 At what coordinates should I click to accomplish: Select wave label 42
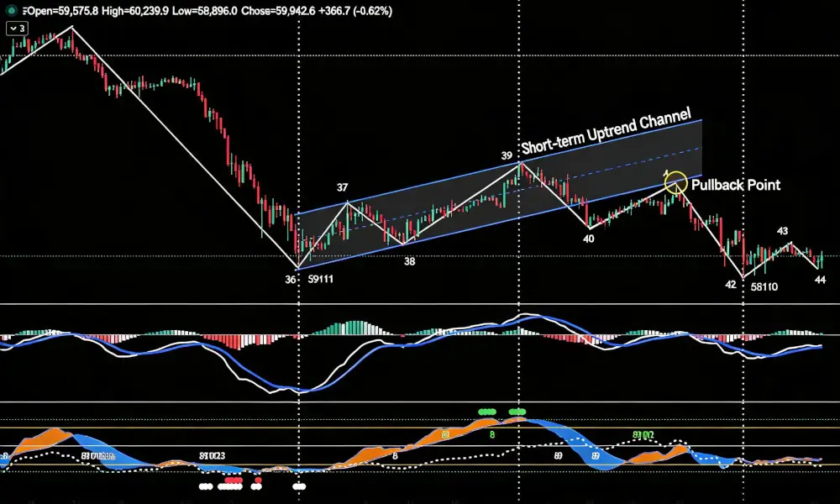731,285
